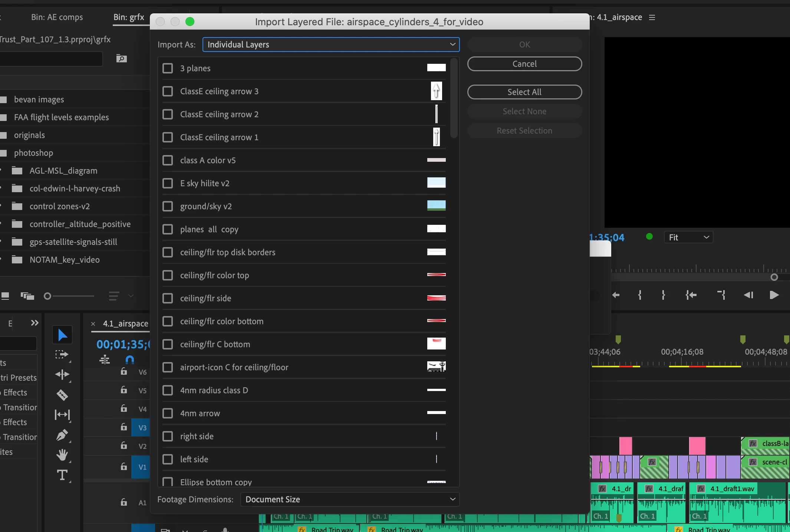
Task: Select the Ripple Edit tool
Action: 62,375
